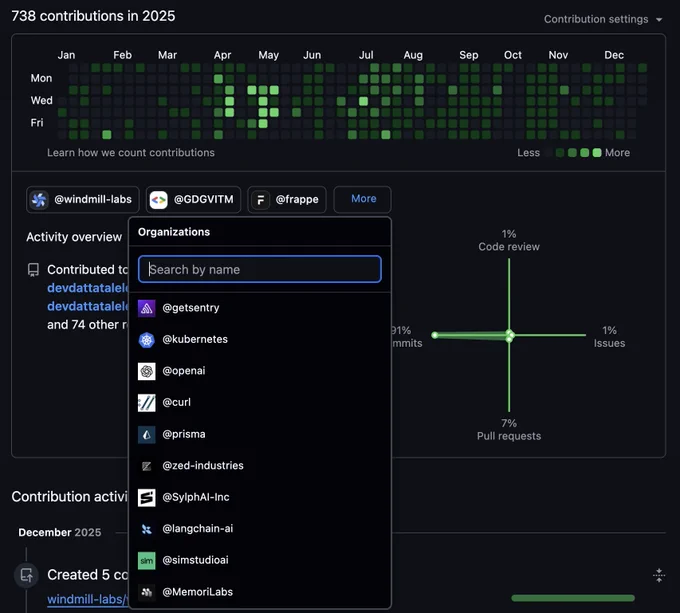Image resolution: width=680 pixels, height=613 pixels.
Task: Open the second devdattatalele repository link
Action: (88, 306)
